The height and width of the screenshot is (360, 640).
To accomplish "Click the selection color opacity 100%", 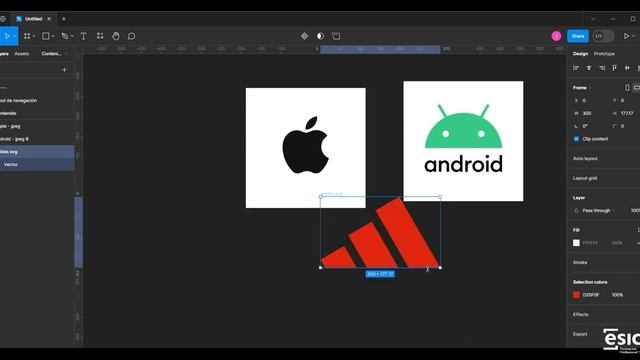I will (617, 295).
